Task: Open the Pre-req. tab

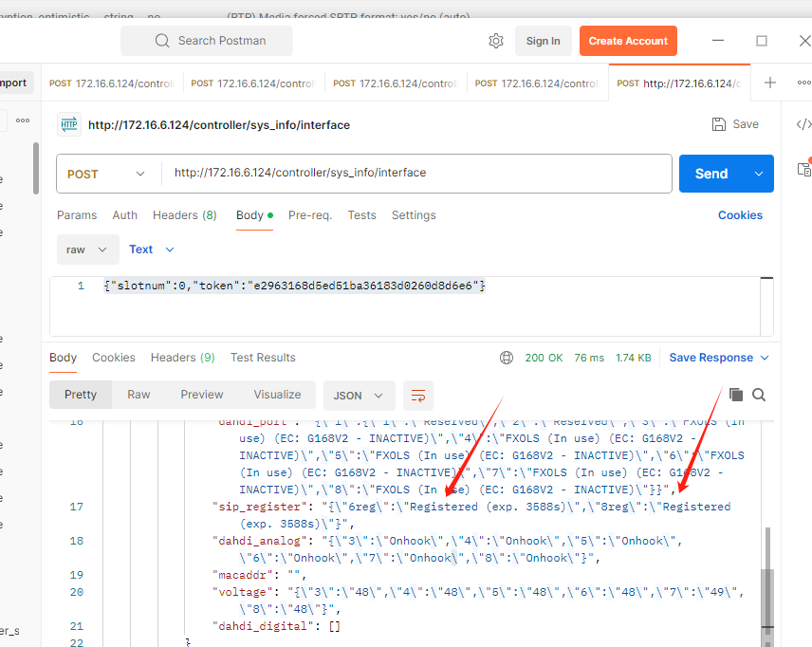Action: point(309,215)
